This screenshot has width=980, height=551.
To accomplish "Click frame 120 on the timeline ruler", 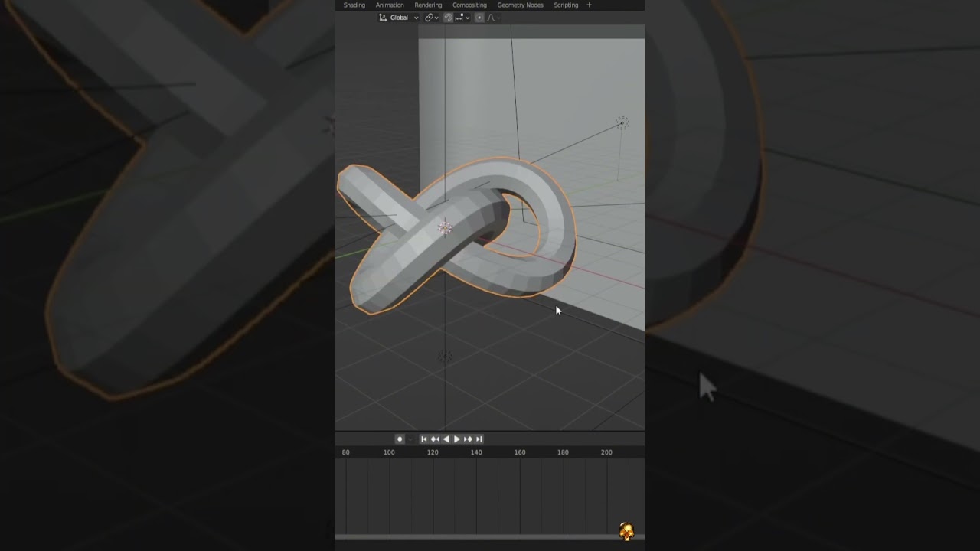I will click(433, 452).
